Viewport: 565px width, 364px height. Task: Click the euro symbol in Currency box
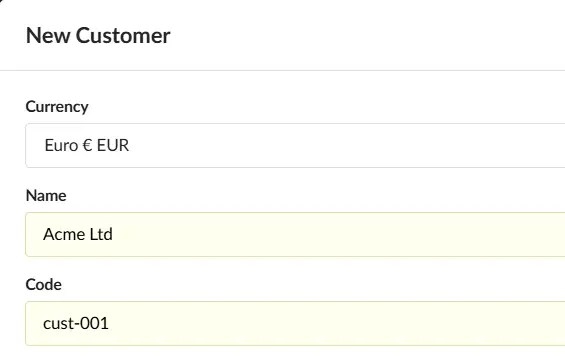pos(88,146)
